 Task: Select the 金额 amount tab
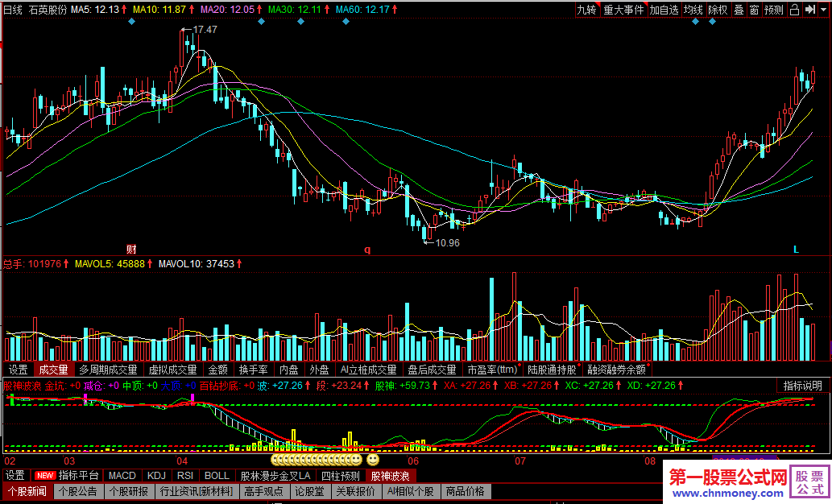point(217,370)
